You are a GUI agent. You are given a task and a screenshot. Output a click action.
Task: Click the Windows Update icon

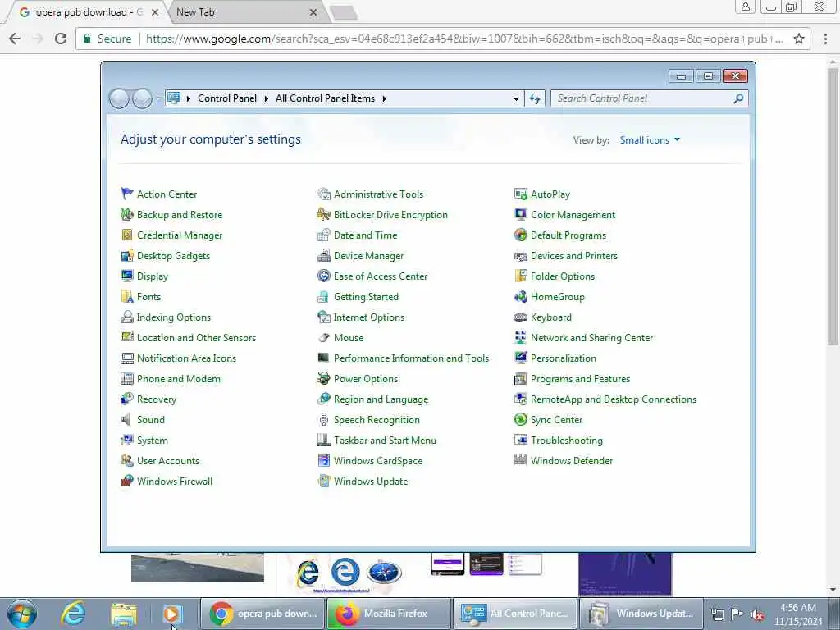[323, 481]
